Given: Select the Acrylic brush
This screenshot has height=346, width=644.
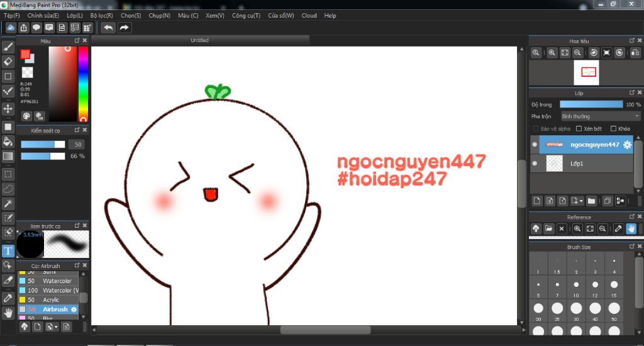Looking at the screenshot, I should pyautogui.click(x=48, y=299).
